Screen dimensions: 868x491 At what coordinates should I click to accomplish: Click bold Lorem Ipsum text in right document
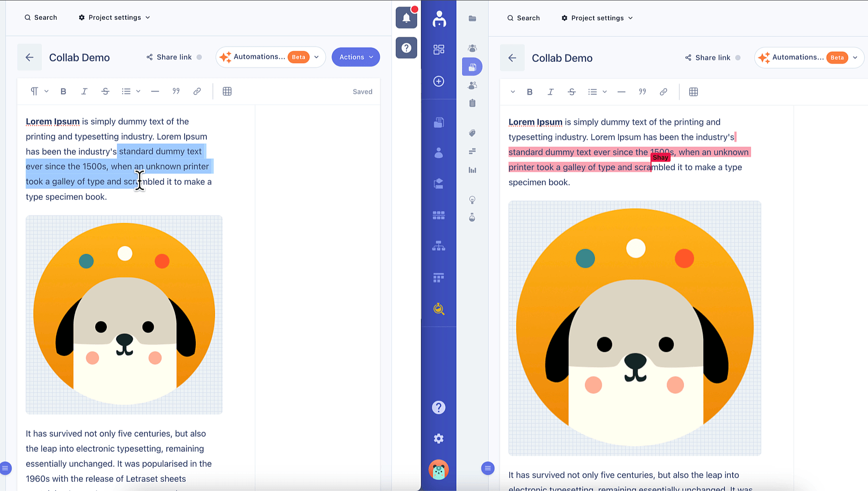(535, 122)
